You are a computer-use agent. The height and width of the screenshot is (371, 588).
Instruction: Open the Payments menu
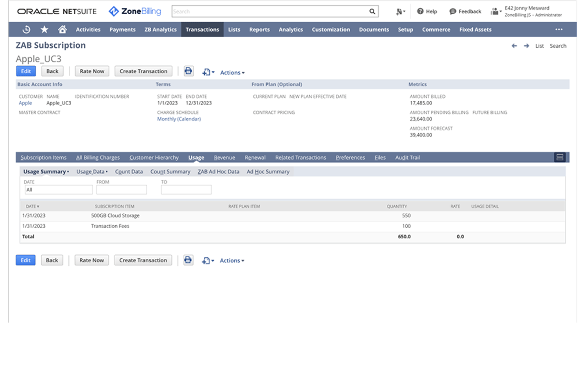pyautogui.click(x=122, y=29)
